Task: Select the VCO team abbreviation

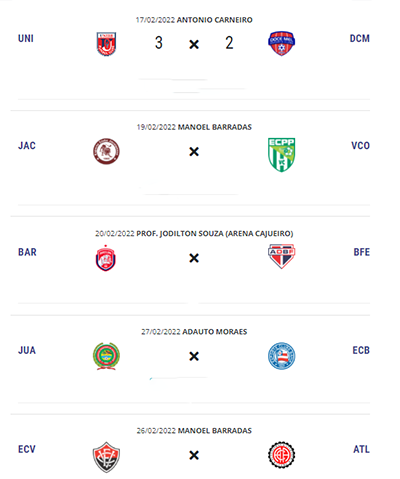Action: click(361, 146)
